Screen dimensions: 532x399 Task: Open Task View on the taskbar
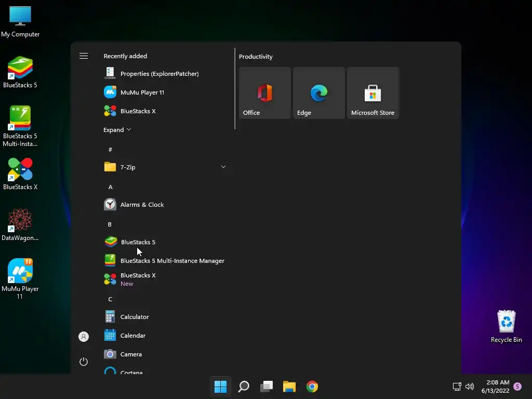267,387
